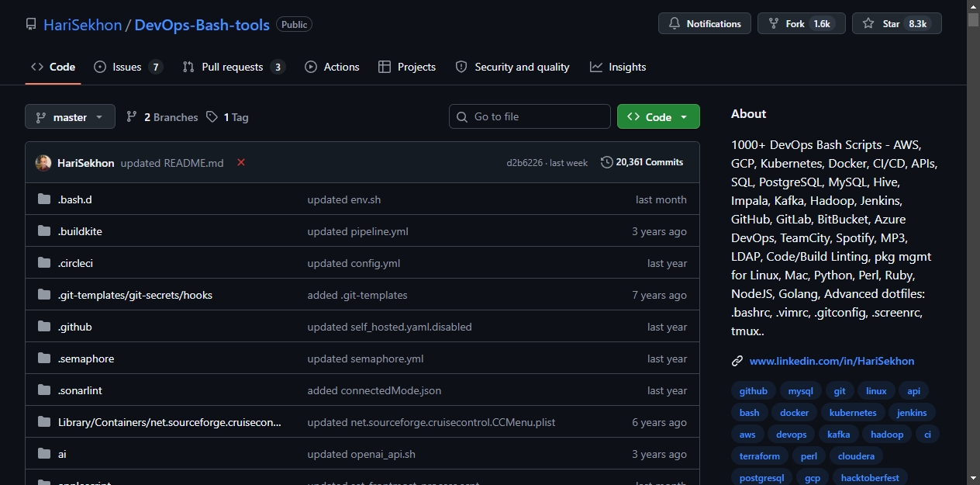Image resolution: width=980 pixels, height=485 pixels.
Task: Open the DevOps-Bash-tools repository link
Action: [x=202, y=25]
